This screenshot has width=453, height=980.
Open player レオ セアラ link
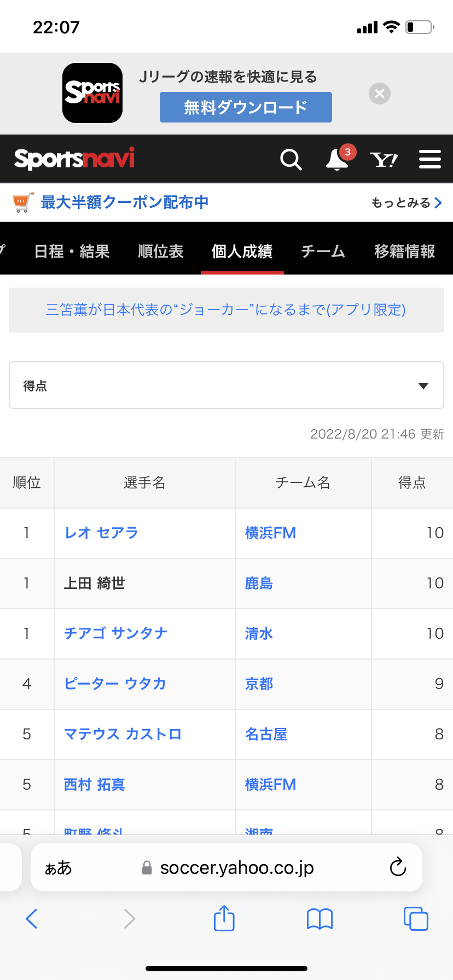pyautogui.click(x=101, y=533)
